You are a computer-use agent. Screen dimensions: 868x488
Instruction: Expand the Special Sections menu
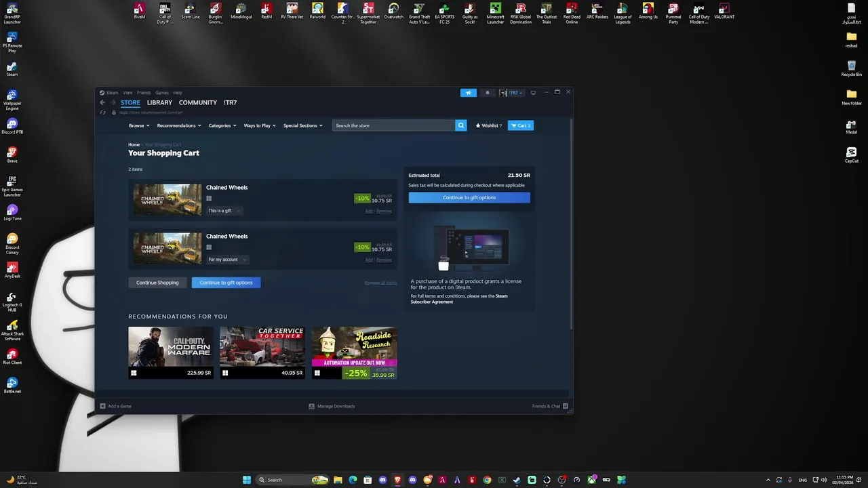coord(302,125)
